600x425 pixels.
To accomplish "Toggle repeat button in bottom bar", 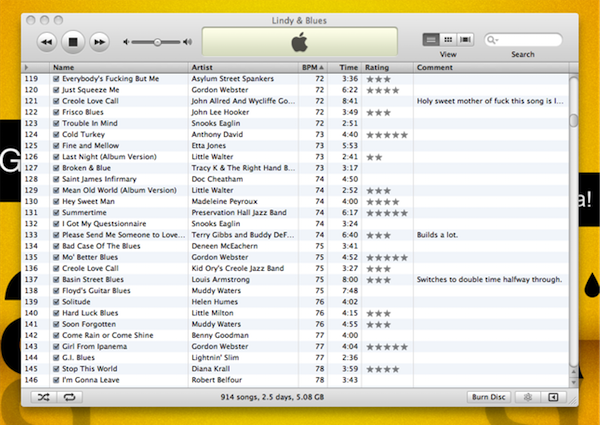I will coord(70,397).
